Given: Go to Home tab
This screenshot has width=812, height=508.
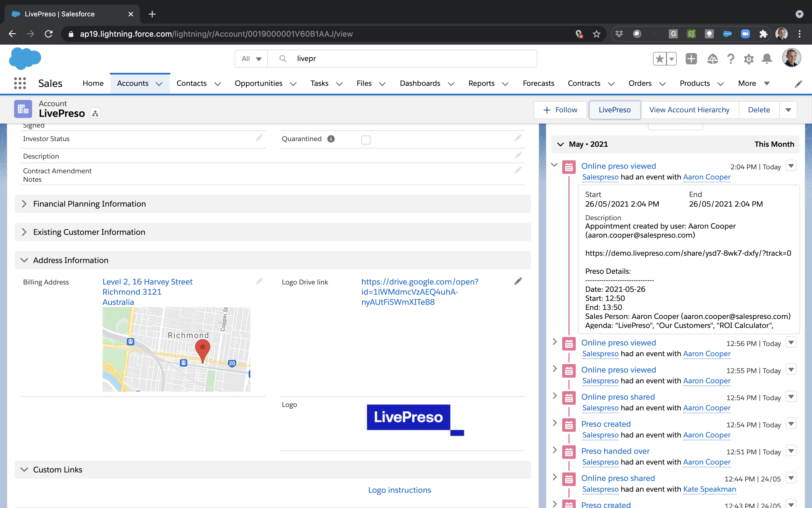Looking at the screenshot, I should tap(93, 83).
